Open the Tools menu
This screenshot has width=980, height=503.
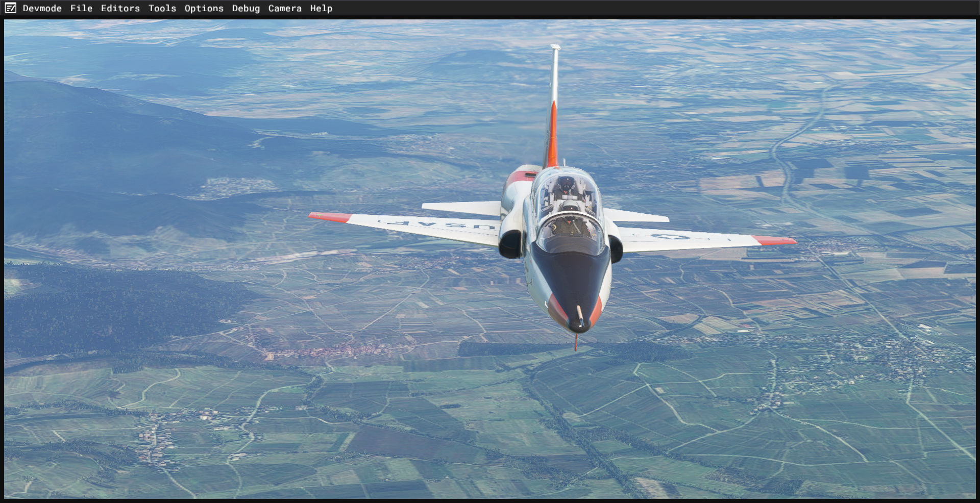click(162, 8)
